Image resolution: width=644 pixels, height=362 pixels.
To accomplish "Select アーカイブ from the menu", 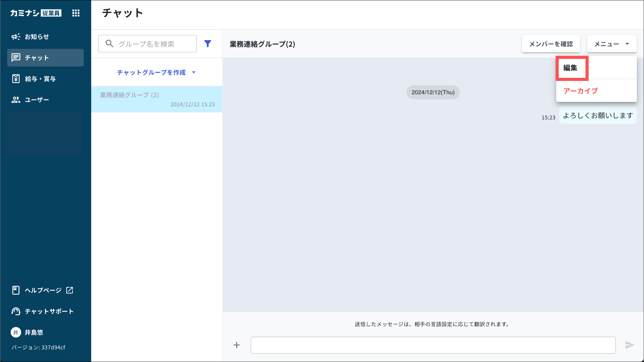I will [580, 91].
